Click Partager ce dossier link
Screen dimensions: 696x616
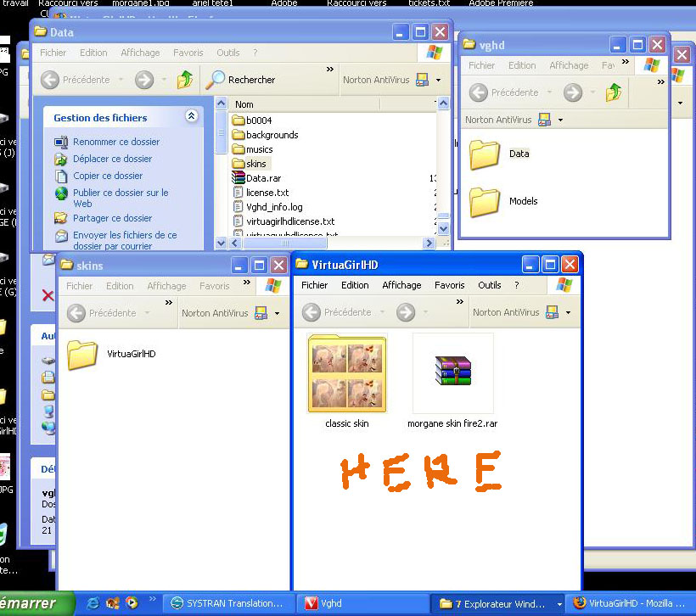(114, 218)
